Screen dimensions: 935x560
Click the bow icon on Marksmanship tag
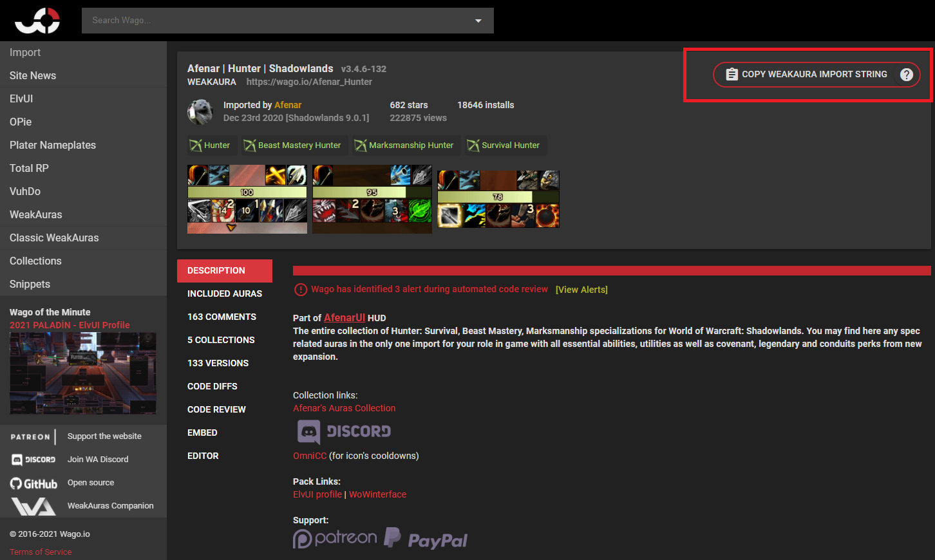[x=361, y=145]
